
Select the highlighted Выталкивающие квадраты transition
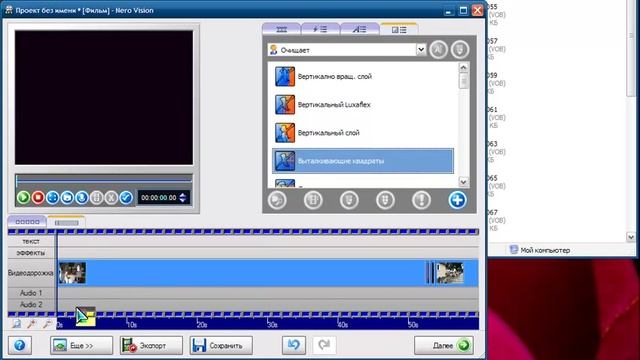(363, 161)
